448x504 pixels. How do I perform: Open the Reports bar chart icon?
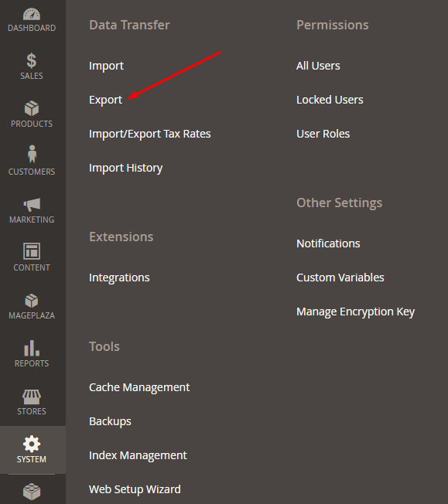[x=32, y=348]
